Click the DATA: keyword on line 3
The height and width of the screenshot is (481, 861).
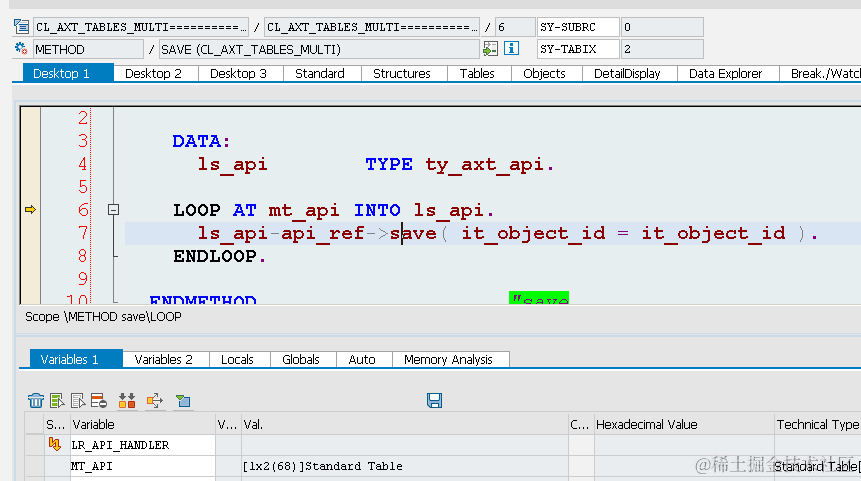tap(201, 141)
